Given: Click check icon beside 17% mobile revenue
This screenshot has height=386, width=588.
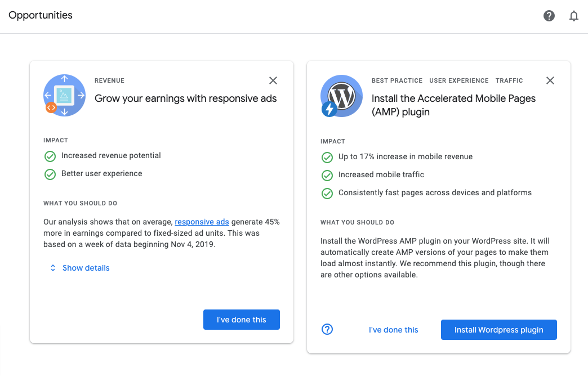Looking at the screenshot, I should click(x=327, y=157).
